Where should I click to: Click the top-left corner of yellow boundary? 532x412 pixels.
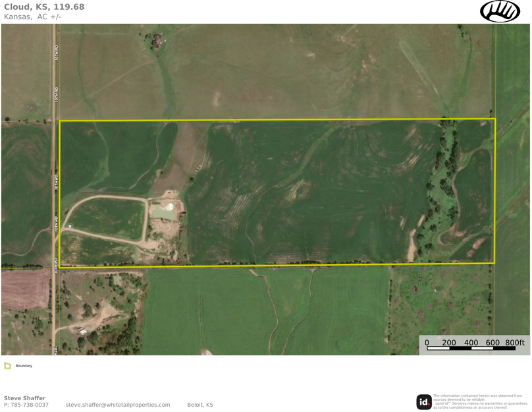click(60, 121)
